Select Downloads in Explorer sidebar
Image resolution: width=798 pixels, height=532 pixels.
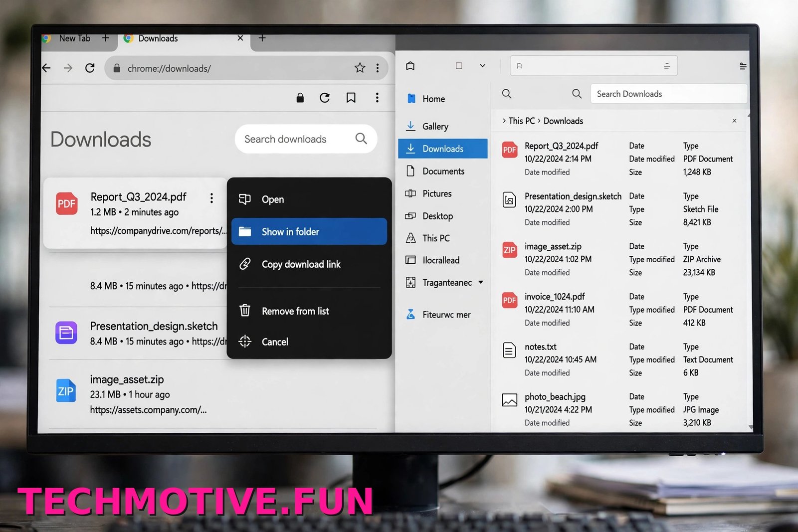[x=443, y=149]
